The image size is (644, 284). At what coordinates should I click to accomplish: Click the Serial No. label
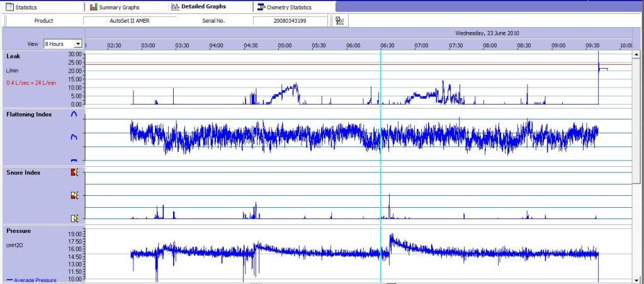point(213,21)
